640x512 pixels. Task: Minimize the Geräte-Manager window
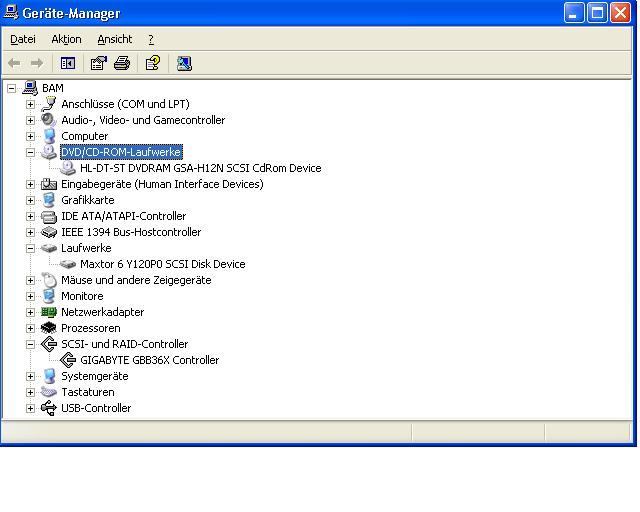coord(574,13)
